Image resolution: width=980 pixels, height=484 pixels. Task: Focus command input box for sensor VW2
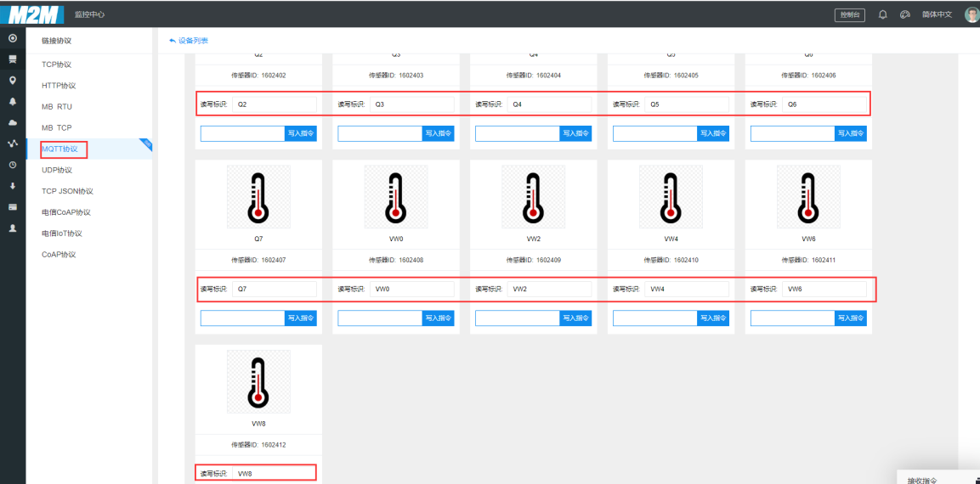(518, 318)
